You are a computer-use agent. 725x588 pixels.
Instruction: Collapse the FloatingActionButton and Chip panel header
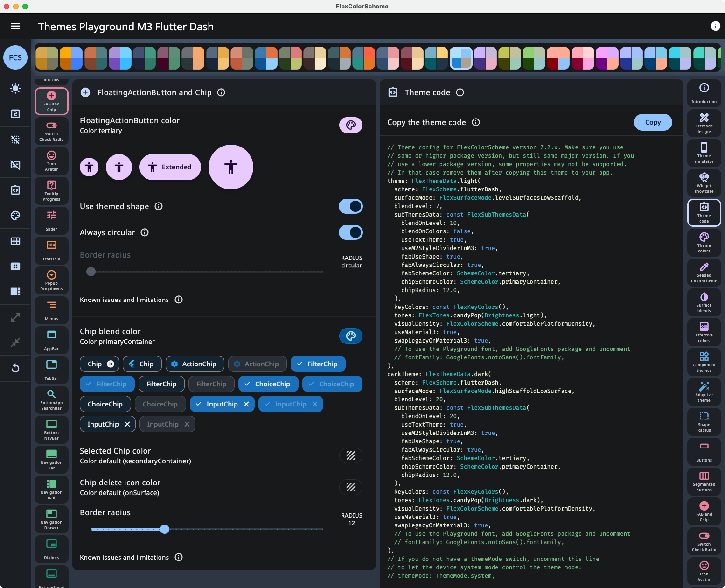click(x=224, y=92)
